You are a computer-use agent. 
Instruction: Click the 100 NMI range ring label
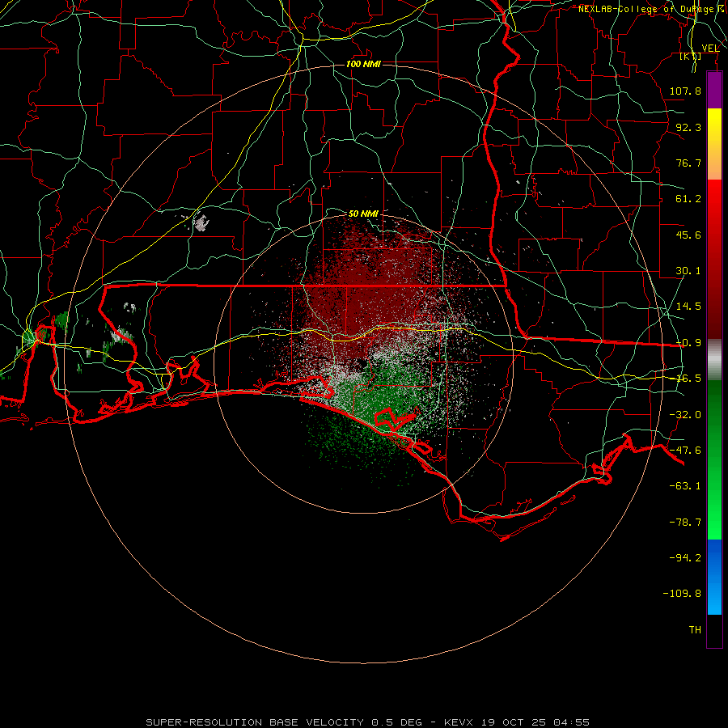click(x=363, y=64)
